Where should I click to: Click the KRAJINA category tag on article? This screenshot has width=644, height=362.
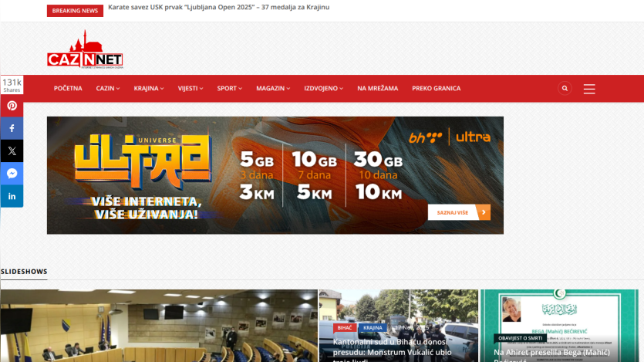[x=373, y=327]
